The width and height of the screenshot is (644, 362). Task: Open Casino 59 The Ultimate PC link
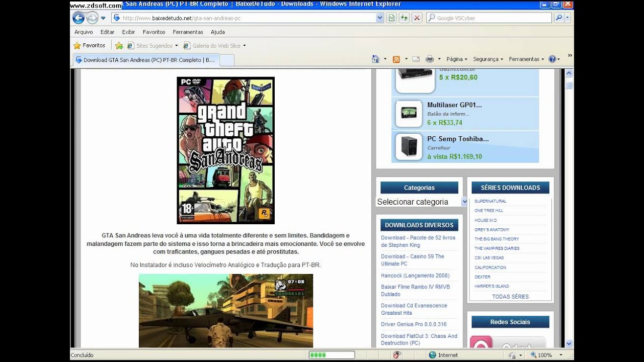[413, 260]
